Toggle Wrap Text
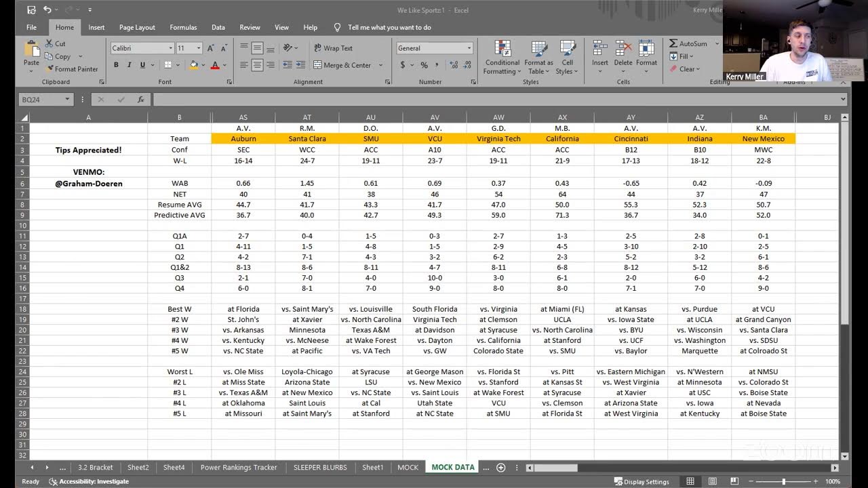Screen dimensions: 868x488 pyautogui.click(x=334, y=48)
